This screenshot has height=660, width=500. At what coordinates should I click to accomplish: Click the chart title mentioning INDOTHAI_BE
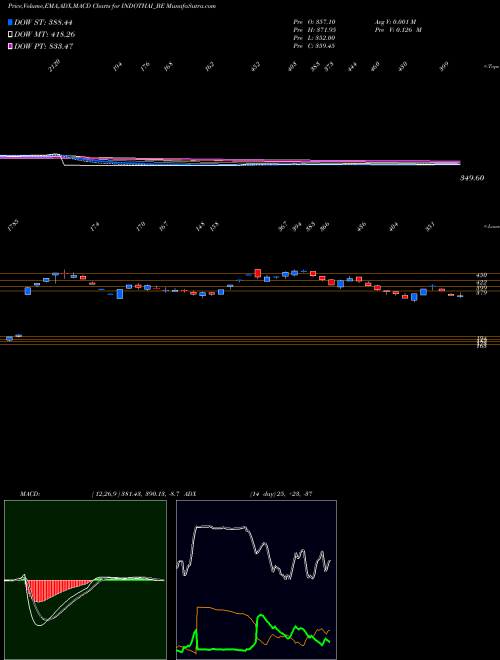tap(112, 7)
